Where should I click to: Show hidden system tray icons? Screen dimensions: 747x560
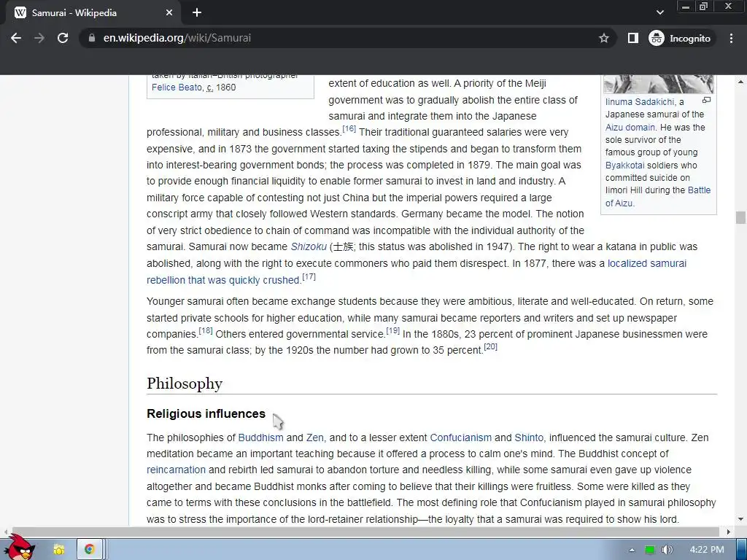pyautogui.click(x=632, y=550)
